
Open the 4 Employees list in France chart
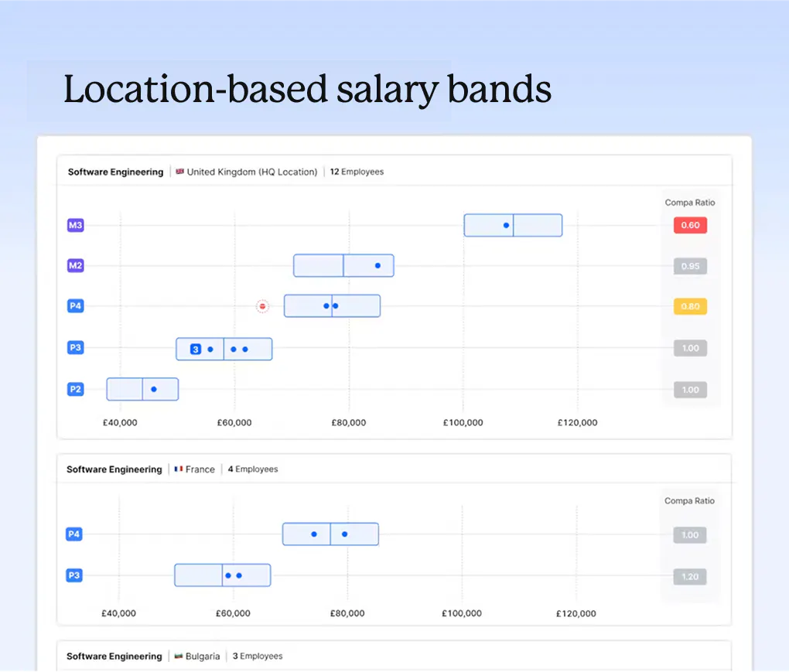pos(253,469)
